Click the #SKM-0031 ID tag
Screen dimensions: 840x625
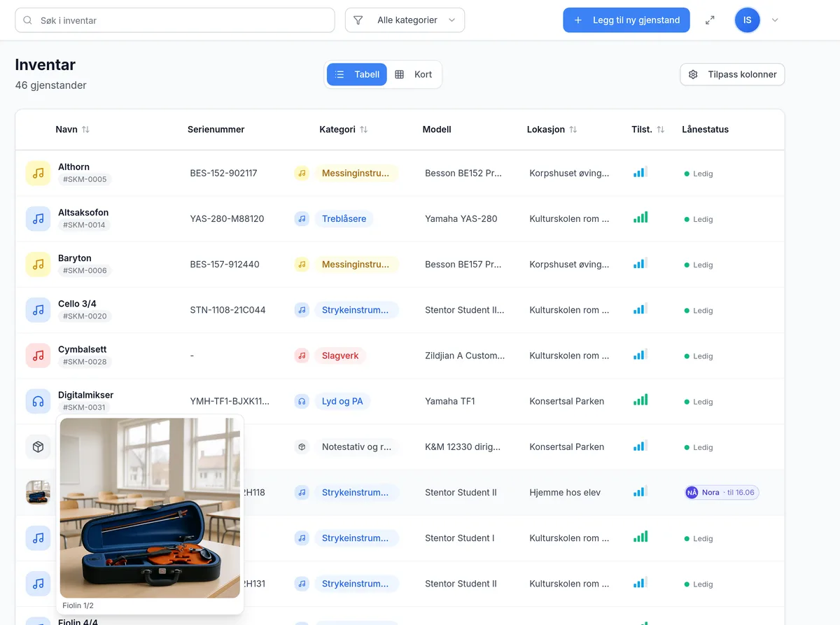point(84,407)
